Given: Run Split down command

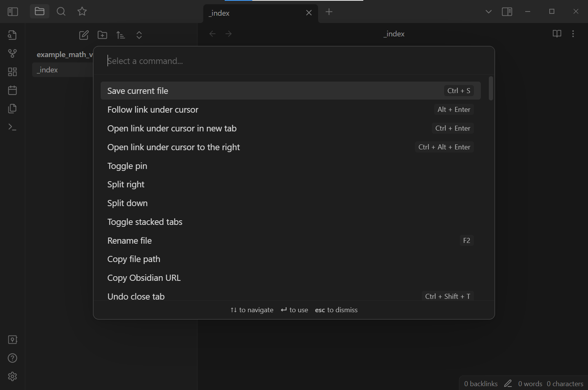Looking at the screenshot, I should pyautogui.click(x=291, y=203).
